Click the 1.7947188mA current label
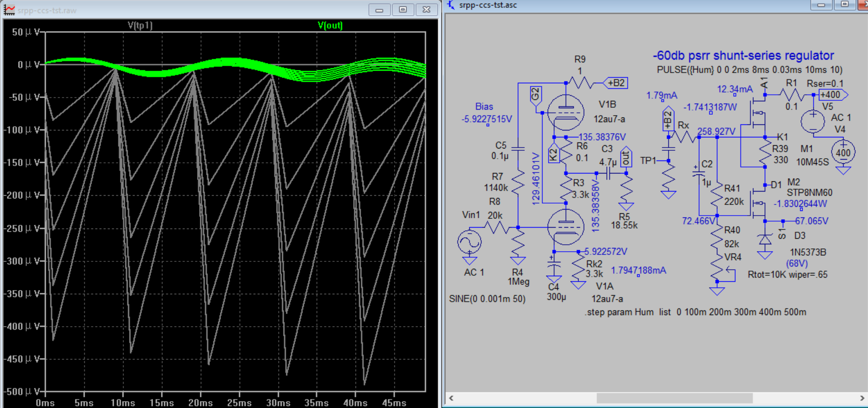The height and width of the screenshot is (408, 868). 639,271
